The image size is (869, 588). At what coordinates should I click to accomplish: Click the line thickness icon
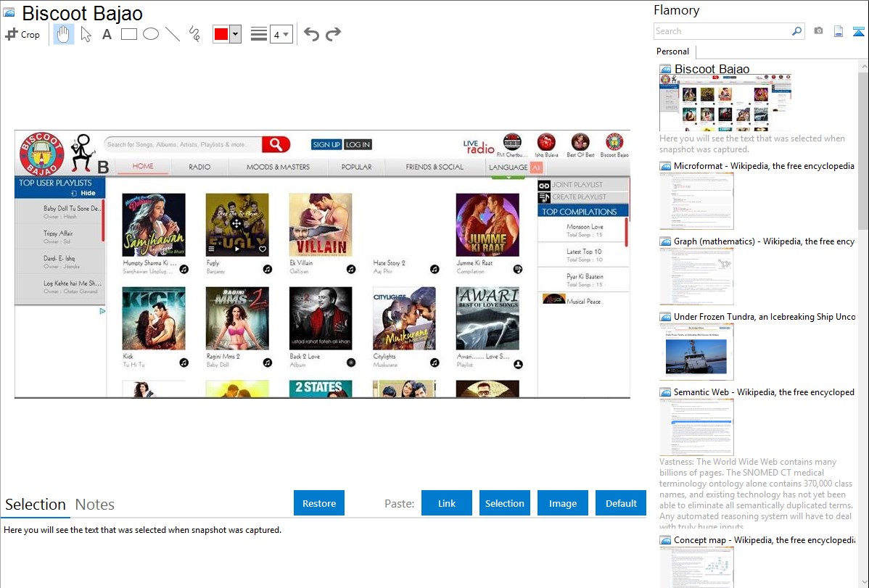pyautogui.click(x=259, y=34)
